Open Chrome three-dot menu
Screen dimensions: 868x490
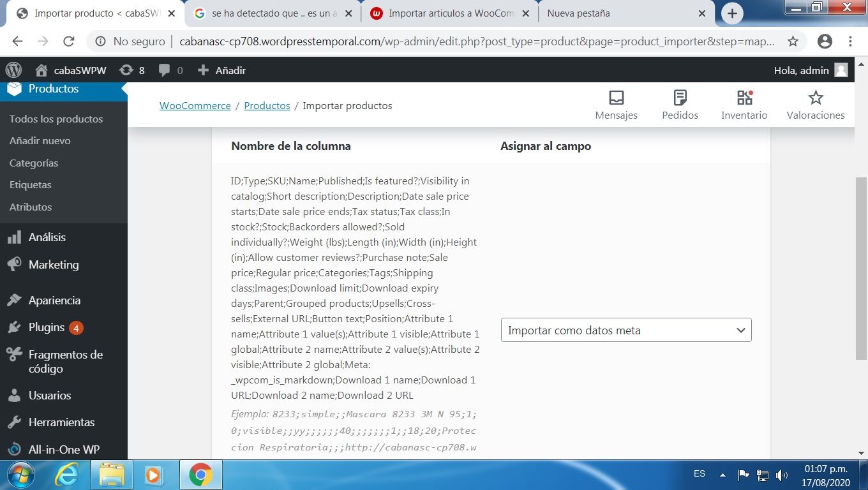point(851,41)
